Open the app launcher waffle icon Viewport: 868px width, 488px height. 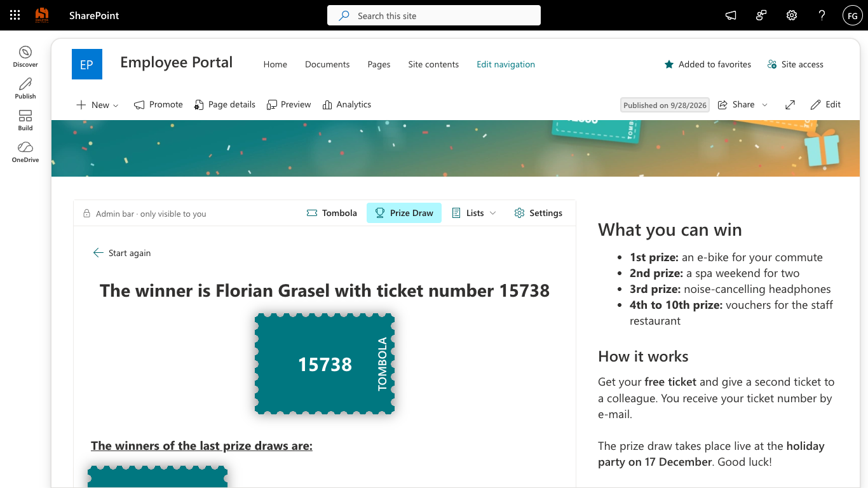[15, 15]
